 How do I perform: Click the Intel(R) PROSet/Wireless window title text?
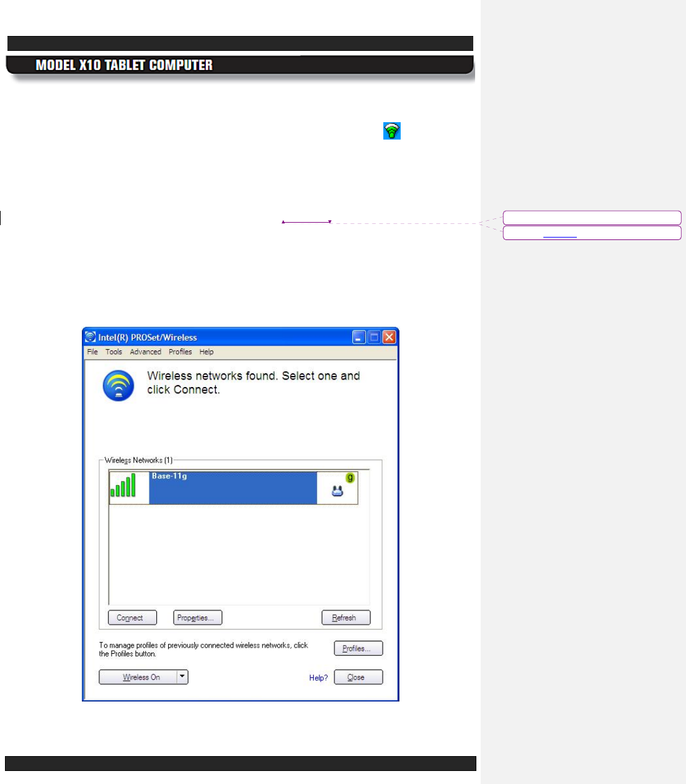click(148, 337)
